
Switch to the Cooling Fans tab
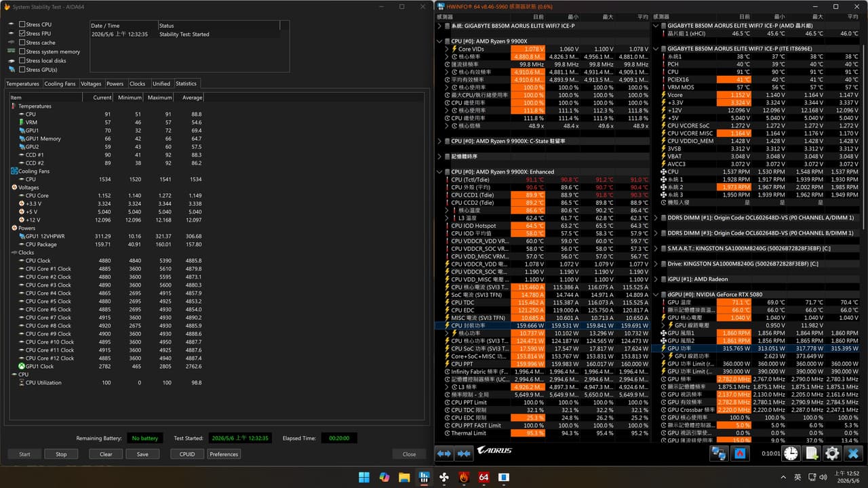60,84
